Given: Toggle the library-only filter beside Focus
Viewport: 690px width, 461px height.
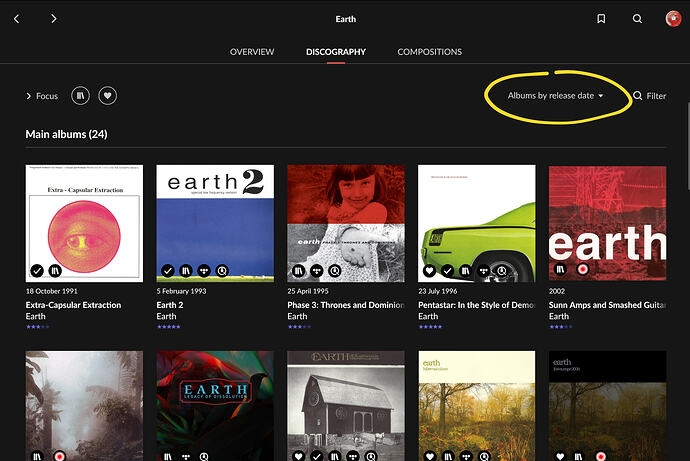Looking at the screenshot, I should tap(81, 95).
